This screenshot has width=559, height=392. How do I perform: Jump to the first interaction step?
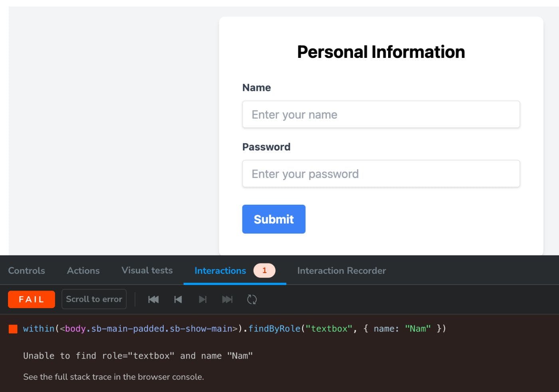coord(153,299)
